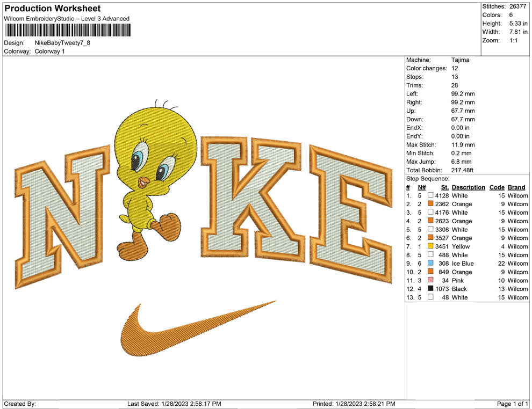Click the 'Pink' description in stop 11
The width and height of the screenshot is (532, 409).
(x=458, y=280)
